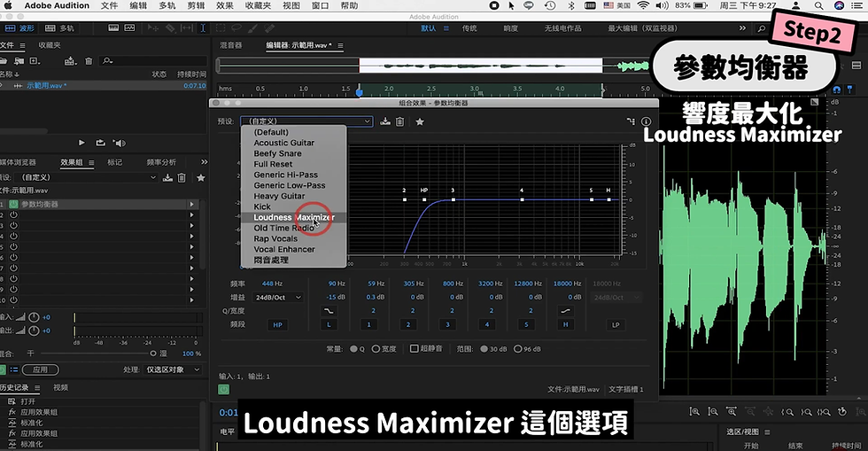The image size is (868, 451).
Task: Select constant 宽度 radio button
Action: (376, 349)
